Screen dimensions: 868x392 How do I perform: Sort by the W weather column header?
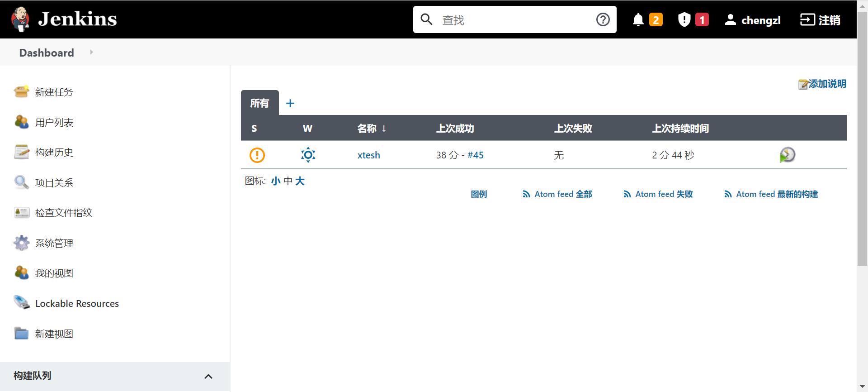point(307,129)
